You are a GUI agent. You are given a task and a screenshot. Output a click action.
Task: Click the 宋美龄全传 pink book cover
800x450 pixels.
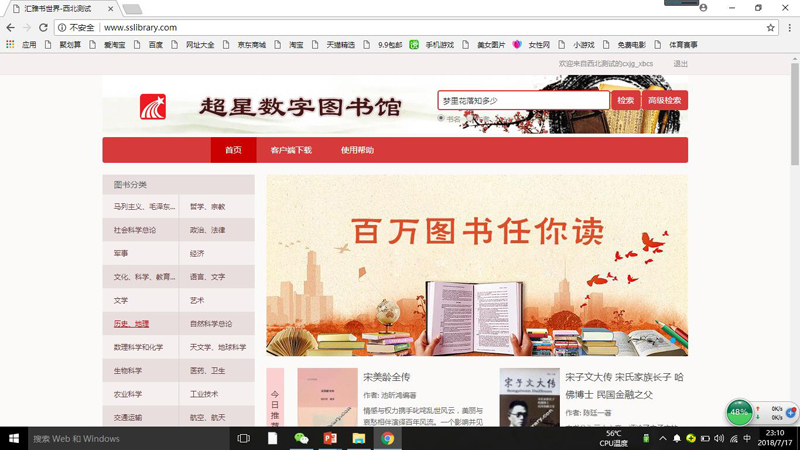tap(328, 397)
